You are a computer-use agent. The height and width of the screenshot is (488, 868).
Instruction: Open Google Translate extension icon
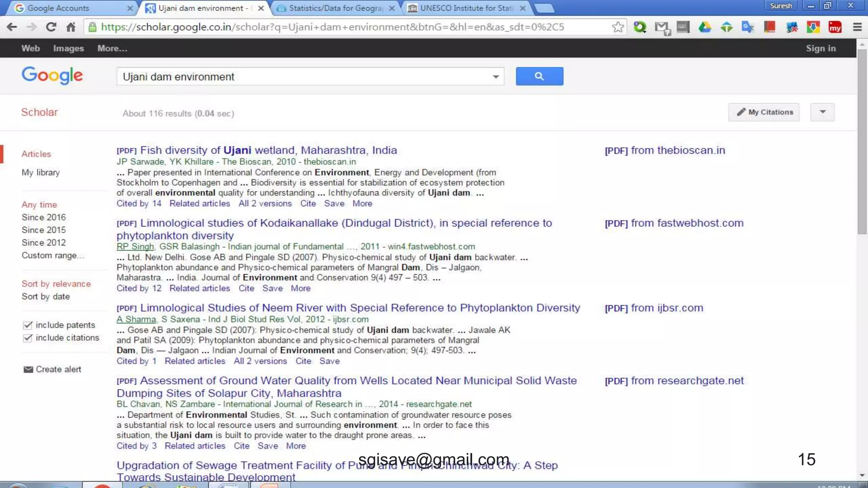click(x=748, y=27)
